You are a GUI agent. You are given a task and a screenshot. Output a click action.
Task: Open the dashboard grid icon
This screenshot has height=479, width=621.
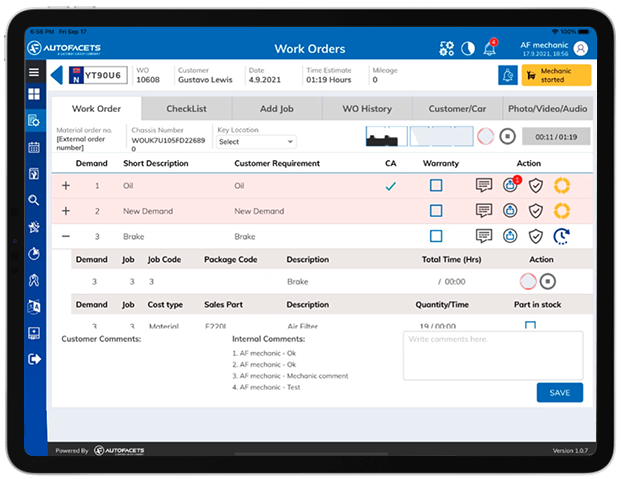34,94
